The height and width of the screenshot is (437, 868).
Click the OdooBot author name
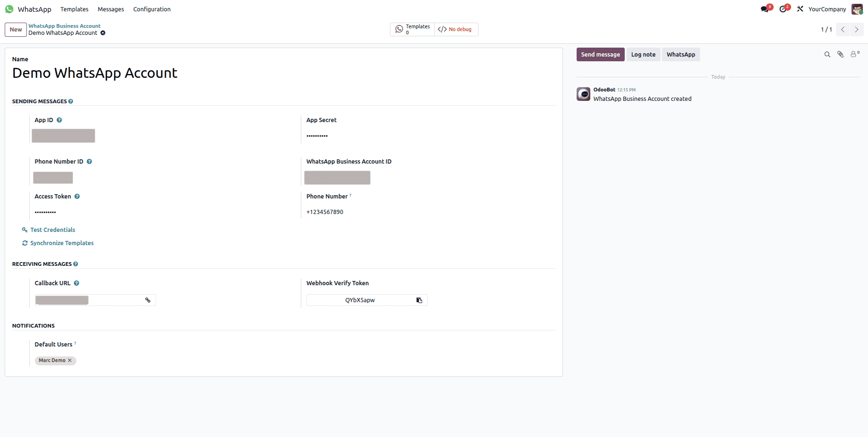(x=604, y=90)
